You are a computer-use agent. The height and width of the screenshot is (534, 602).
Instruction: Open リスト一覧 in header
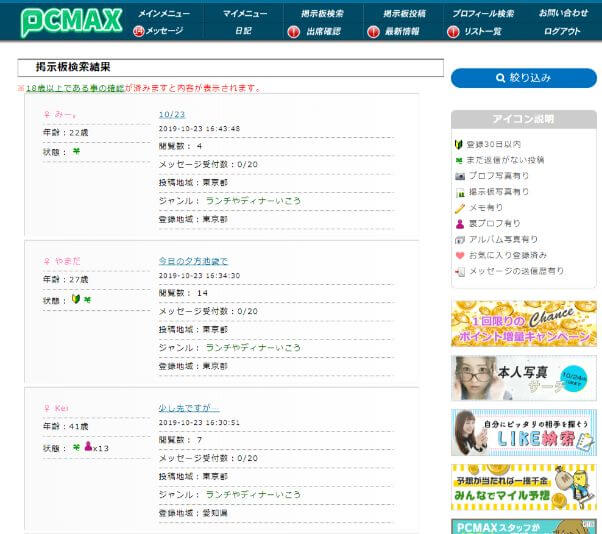tap(483, 31)
